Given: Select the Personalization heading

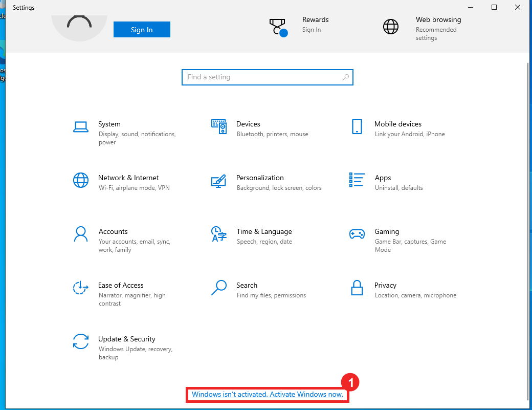Looking at the screenshot, I should point(260,178).
